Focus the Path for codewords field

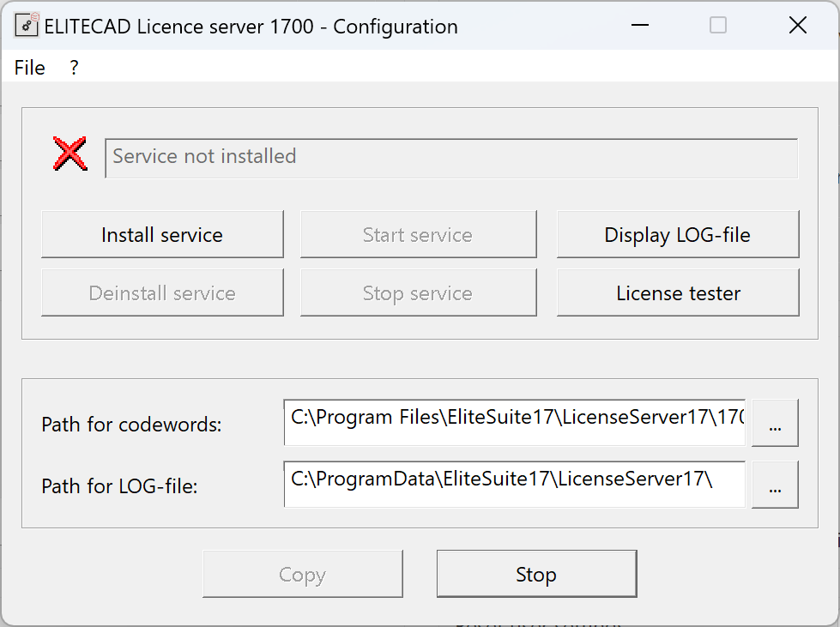[514, 423]
